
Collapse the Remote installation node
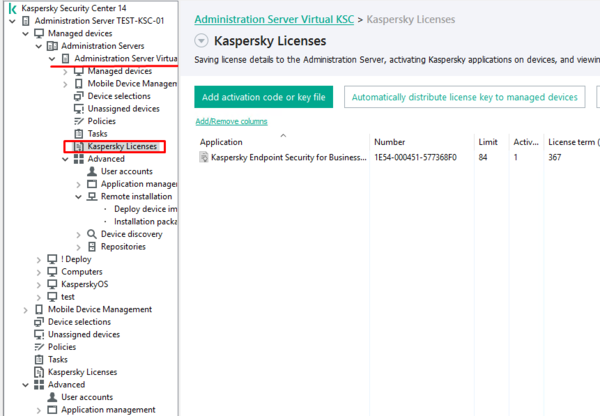click(78, 197)
